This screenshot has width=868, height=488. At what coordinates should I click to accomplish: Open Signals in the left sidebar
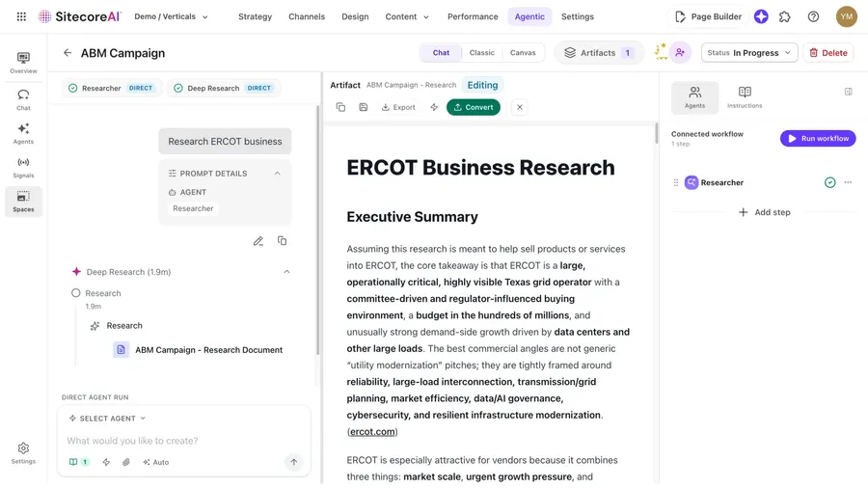point(23,167)
